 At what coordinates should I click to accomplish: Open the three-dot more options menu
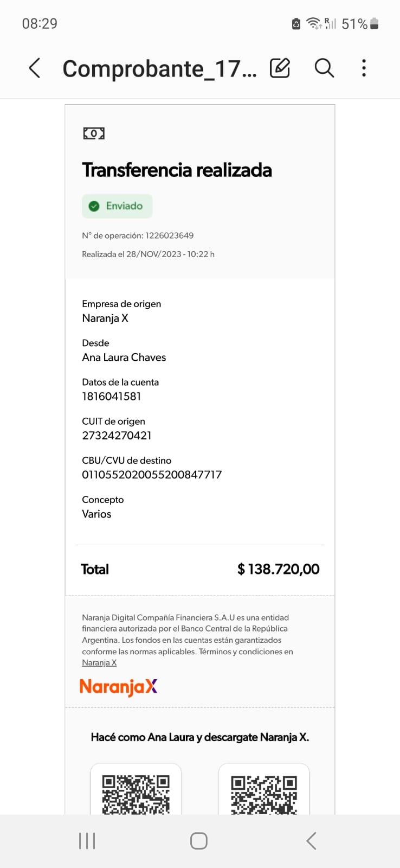[364, 68]
